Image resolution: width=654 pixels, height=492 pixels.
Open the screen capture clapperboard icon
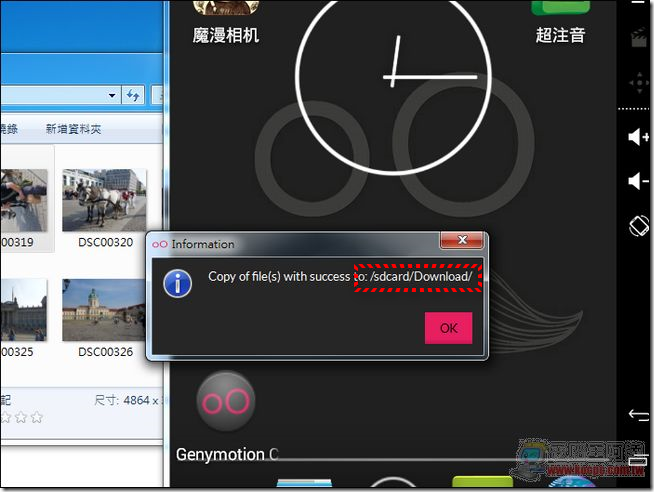[x=637, y=39]
